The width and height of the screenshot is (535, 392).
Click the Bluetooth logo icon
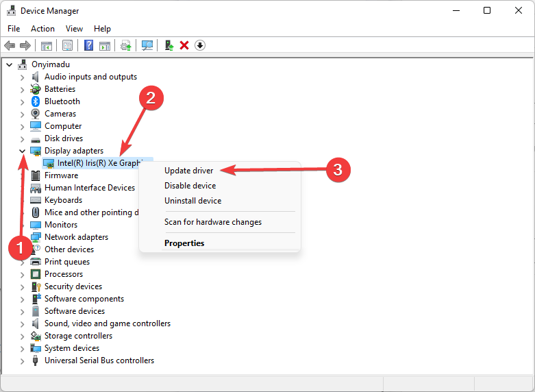coord(36,101)
